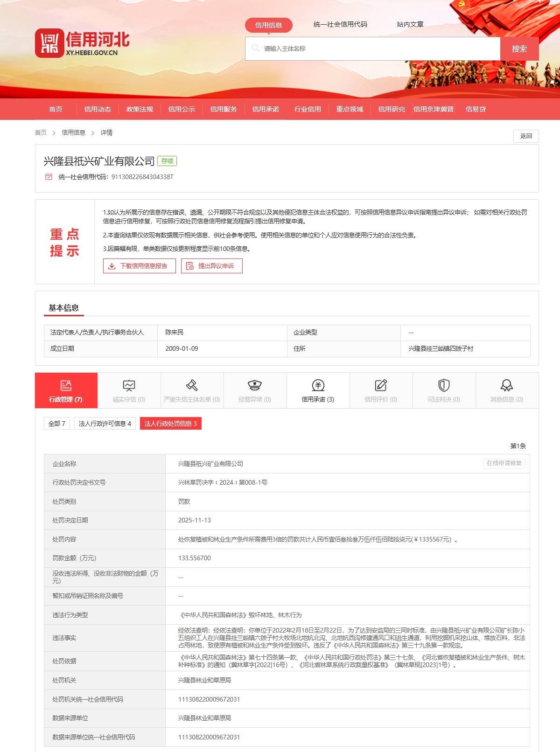This screenshot has width=560, height=752.
Task: Open 信用公示 in the navigation bar
Action: click(182, 109)
